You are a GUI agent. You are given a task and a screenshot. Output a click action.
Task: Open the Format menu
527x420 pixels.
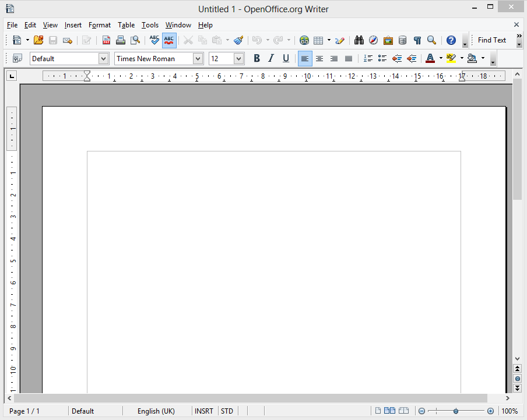pos(100,25)
